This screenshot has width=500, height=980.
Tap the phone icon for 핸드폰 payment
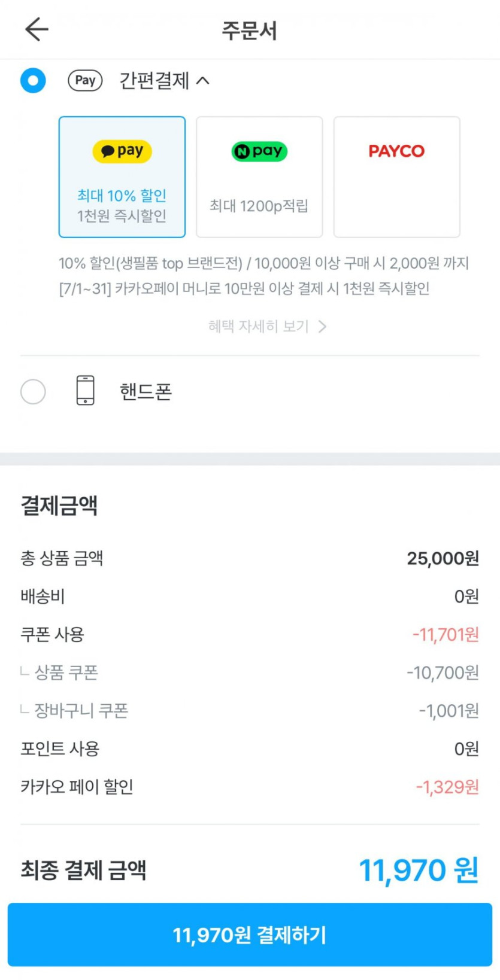pos(86,391)
